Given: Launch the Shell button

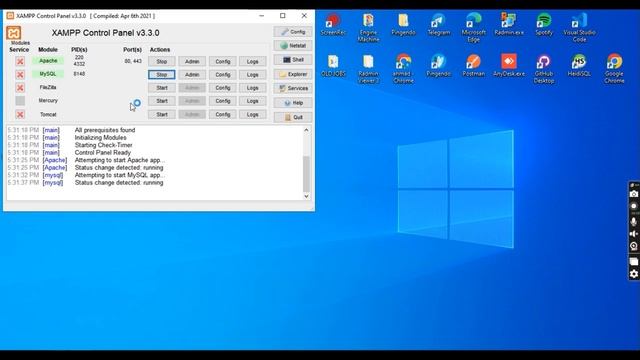Looking at the screenshot, I should click(x=293, y=60).
